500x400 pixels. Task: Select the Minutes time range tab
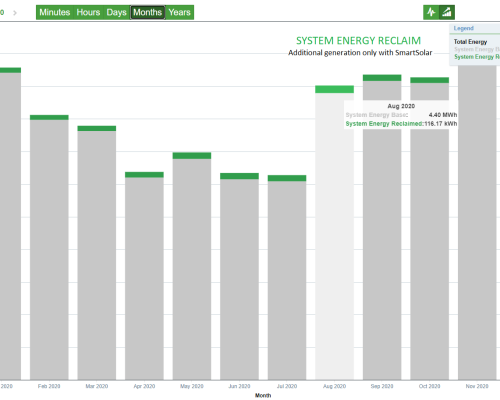[55, 12]
